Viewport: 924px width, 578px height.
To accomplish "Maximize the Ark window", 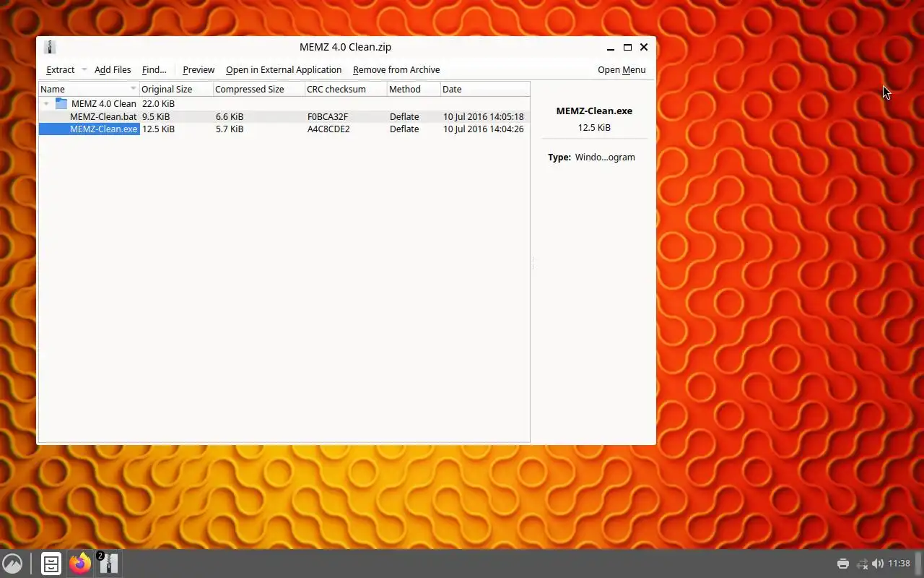I will [x=627, y=47].
